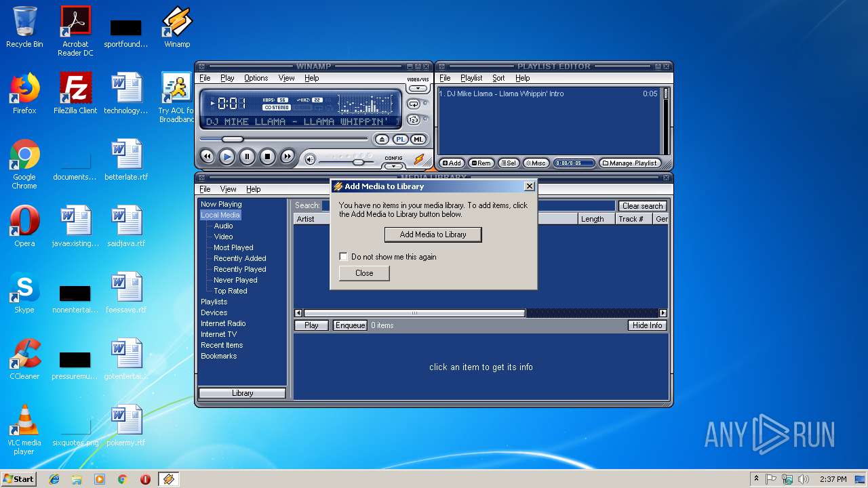This screenshot has height=488, width=868.
Task: Open the Playlist menu in Playlist Editor
Action: pos(471,78)
